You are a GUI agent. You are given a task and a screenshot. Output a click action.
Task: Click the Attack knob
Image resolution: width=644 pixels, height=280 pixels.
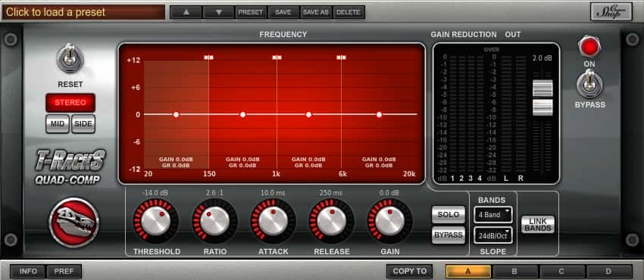click(273, 221)
